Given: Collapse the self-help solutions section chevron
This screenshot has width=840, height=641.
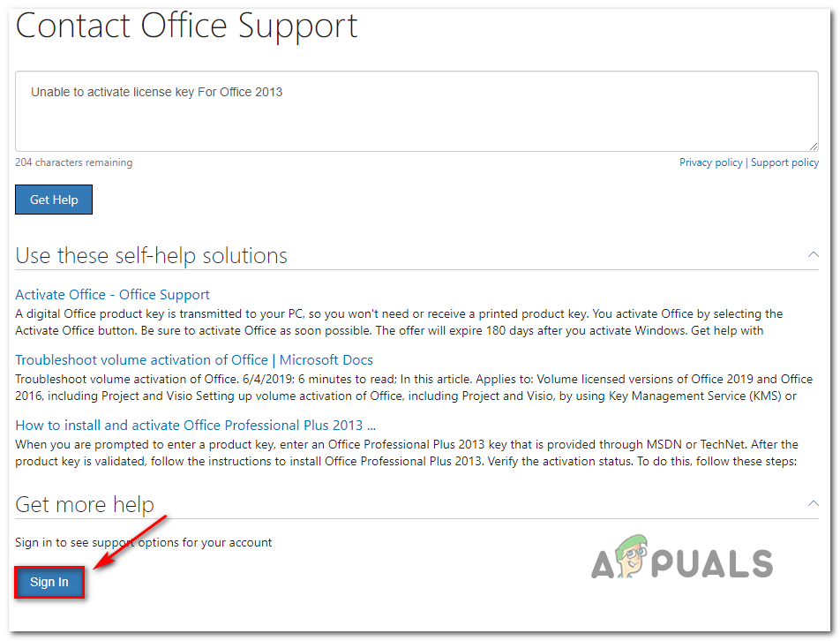Looking at the screenshot, I should coord(813,254).
